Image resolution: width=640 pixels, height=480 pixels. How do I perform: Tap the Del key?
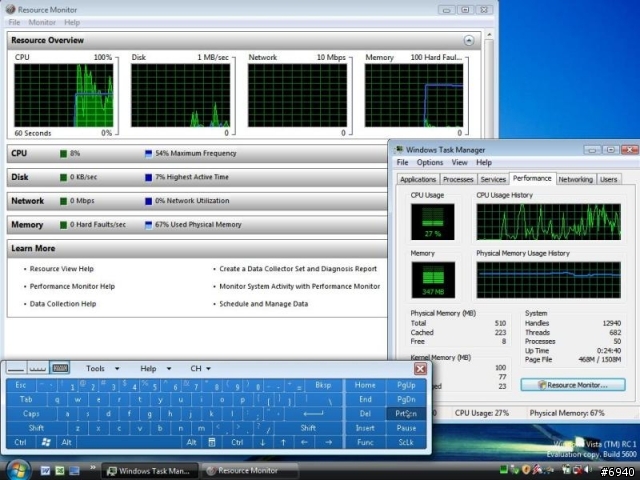365,413
